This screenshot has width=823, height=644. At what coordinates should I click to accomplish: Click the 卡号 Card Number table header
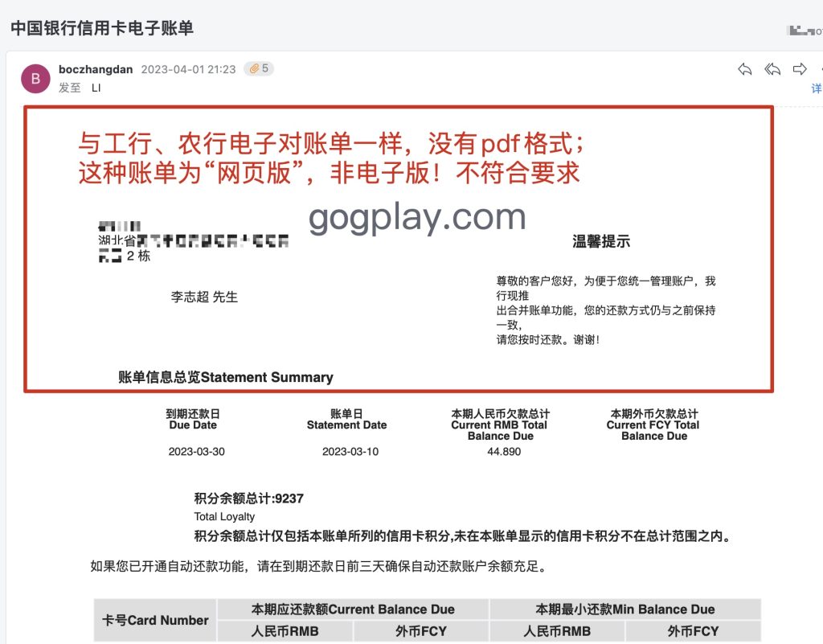155,620
